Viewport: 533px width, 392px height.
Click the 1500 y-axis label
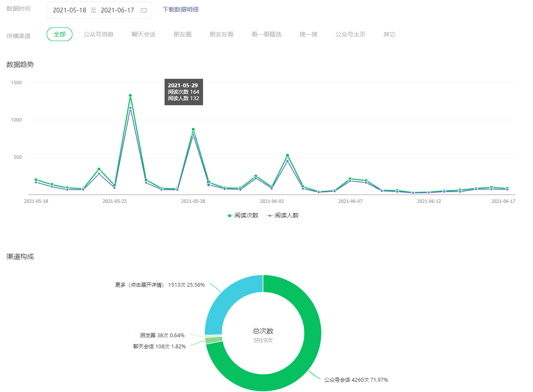[x=16, y=83]
